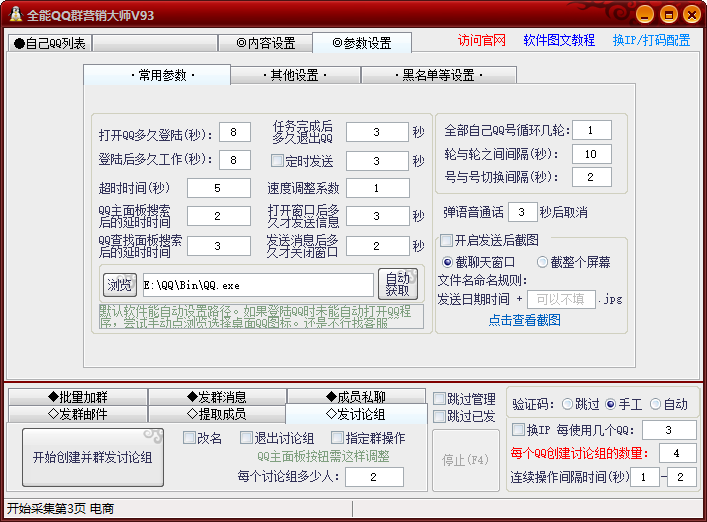Screen dimensions: 707x522
Task: Select the 参数设置 tab
Action: tap(362, 43)
